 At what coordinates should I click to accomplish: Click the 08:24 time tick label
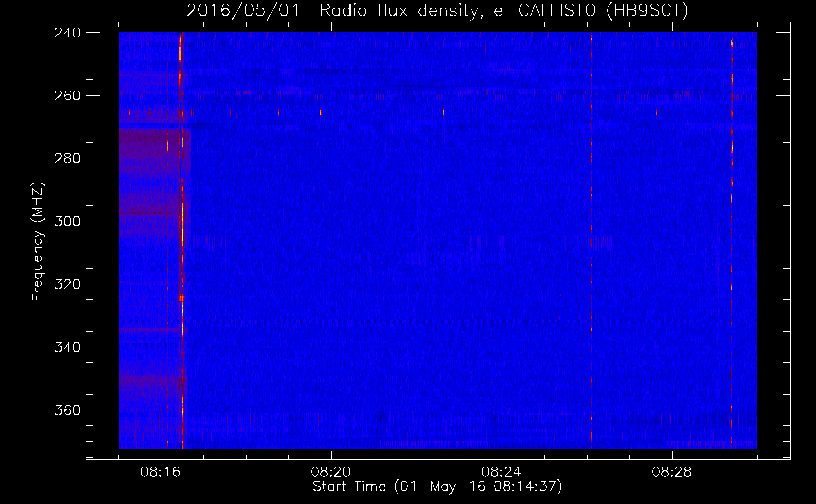(x=501, y=472)
